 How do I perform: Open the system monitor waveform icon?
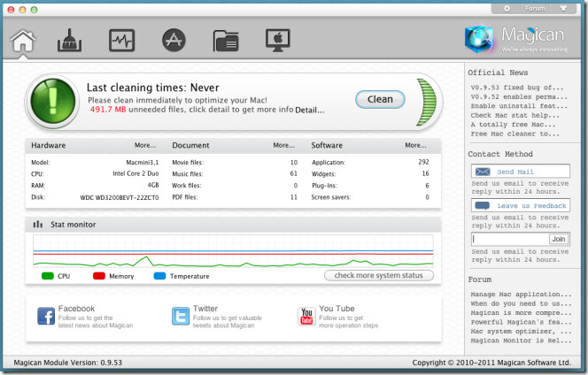click(x=121, y=41)
